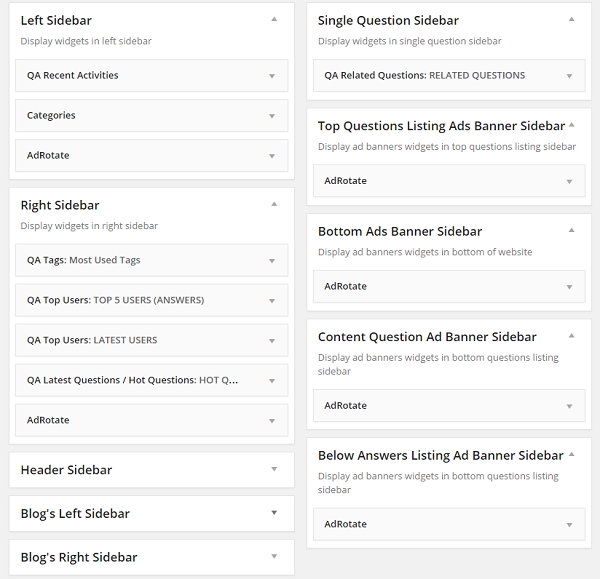Expand the Blog's Right Sidebar panel
The image size is (600, 579).
click(x=274, y=557)
